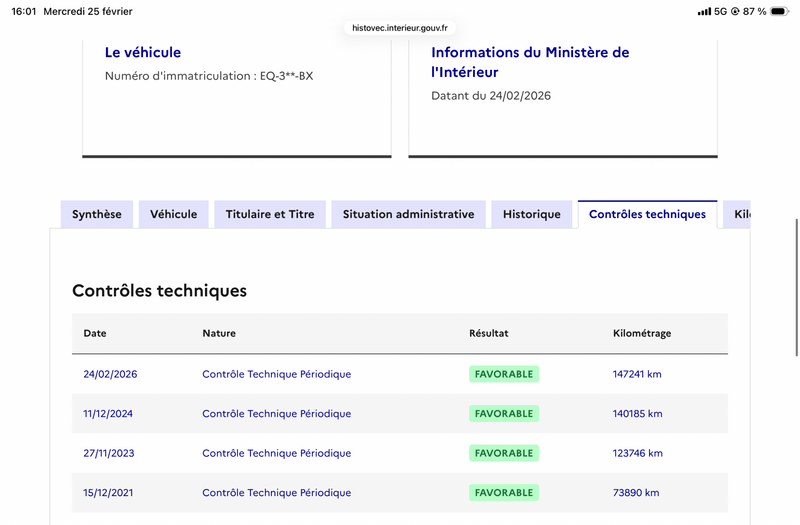Image resolution: width=800 pixels, height=525 pixels.
Task: Tap the histovec.interieur.gouv.fr address bar
Action: pyautogui.click(x=400, y=28)
